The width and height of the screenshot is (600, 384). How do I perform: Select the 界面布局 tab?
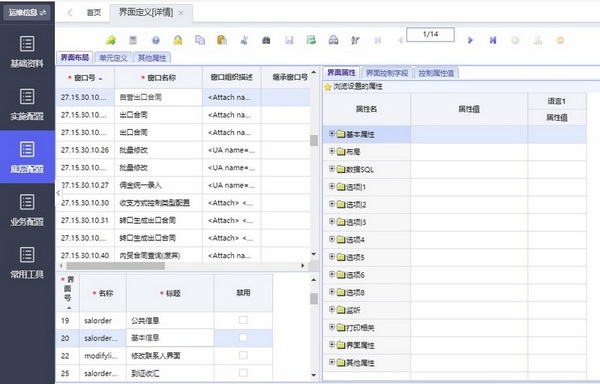coord(75,57)
